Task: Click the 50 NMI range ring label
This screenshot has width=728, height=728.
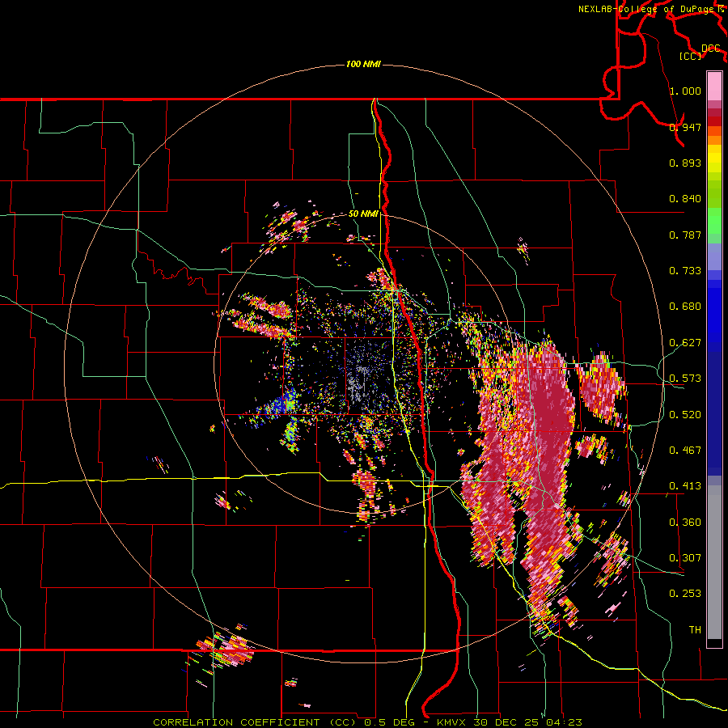Action: 363,214
